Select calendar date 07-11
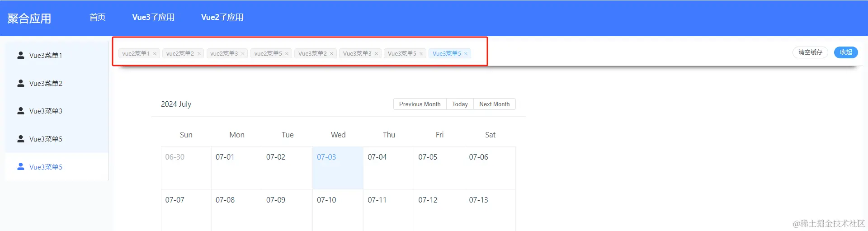Viewport: 868px width, 231px height. click(x=388, y=210)
